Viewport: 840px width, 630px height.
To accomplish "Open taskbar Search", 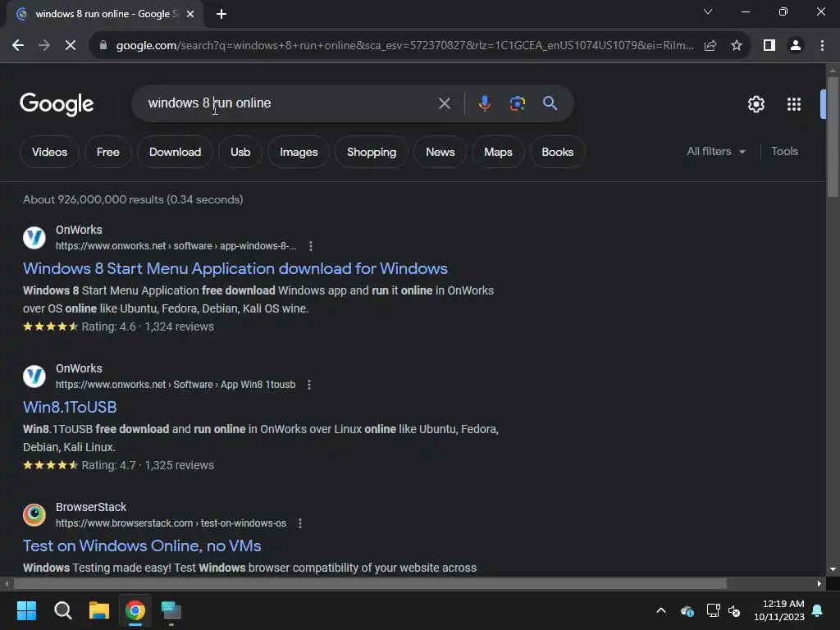I will pyautogui.click(x=62, y=610).
